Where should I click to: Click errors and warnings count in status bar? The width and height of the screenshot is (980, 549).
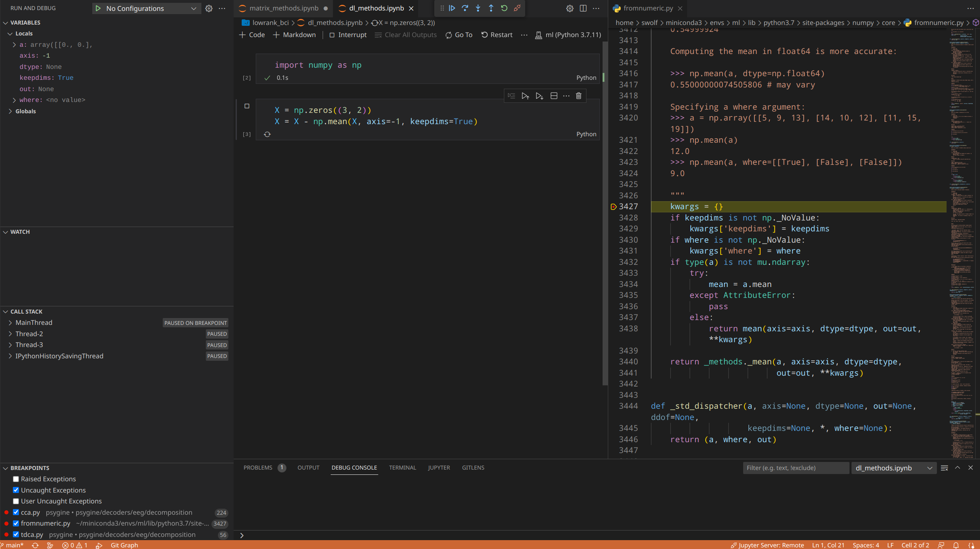(x=75, y=545)
